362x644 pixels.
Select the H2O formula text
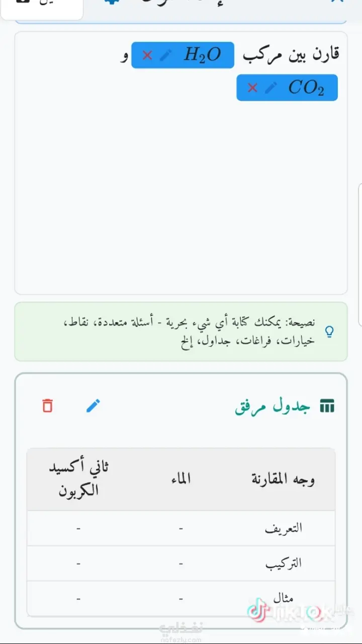(202, 55)
